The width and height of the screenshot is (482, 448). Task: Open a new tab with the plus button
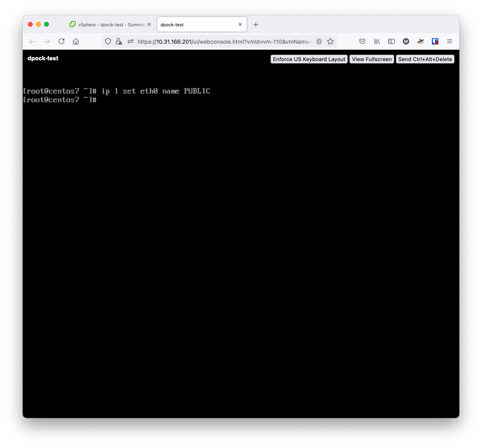(x=256, y=24)
